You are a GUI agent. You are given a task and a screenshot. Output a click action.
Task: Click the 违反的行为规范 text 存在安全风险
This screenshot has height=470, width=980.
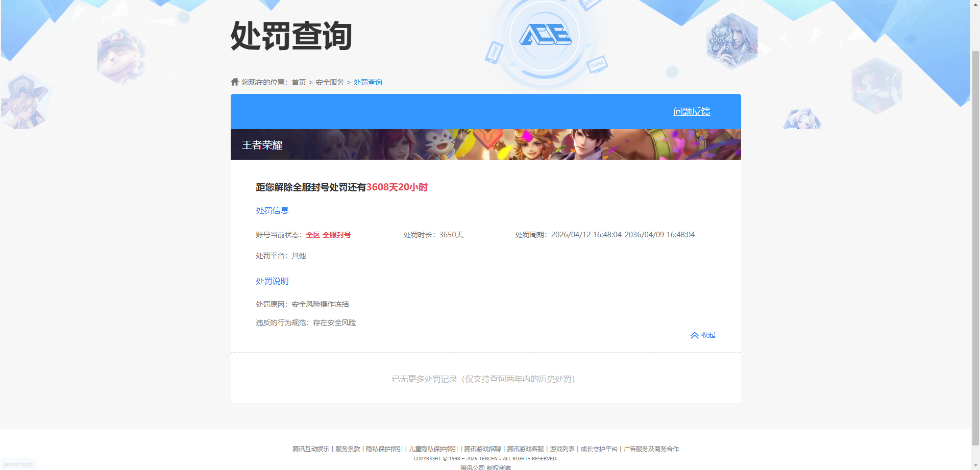[334, 323]
